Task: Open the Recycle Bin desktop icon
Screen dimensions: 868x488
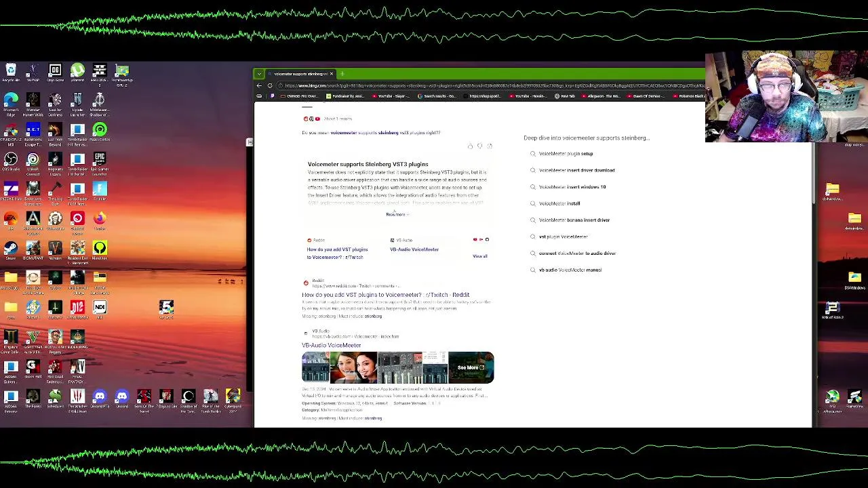Action: [11, 72]
